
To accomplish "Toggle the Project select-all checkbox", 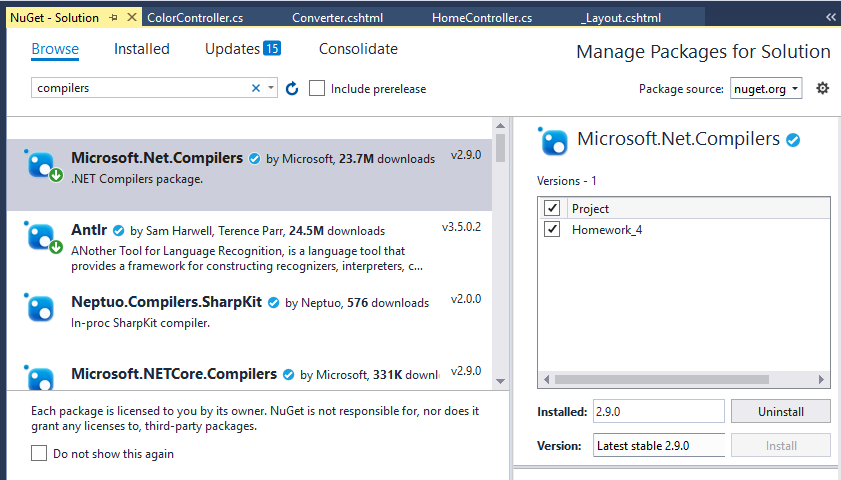I will click(x=552, y=208).
